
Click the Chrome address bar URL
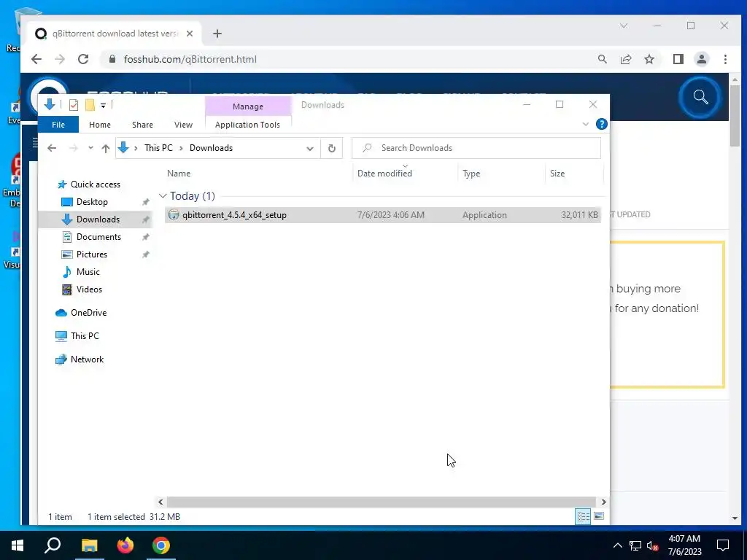pos(190,60)
